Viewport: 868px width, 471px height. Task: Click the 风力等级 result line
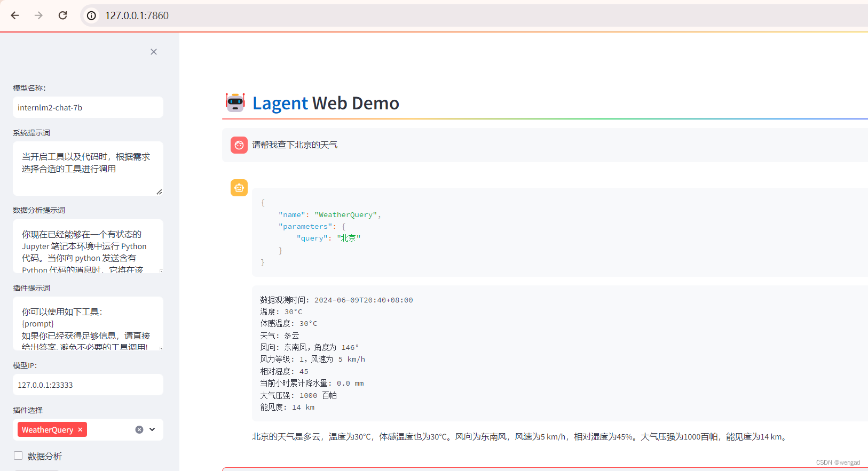point(312,359)
